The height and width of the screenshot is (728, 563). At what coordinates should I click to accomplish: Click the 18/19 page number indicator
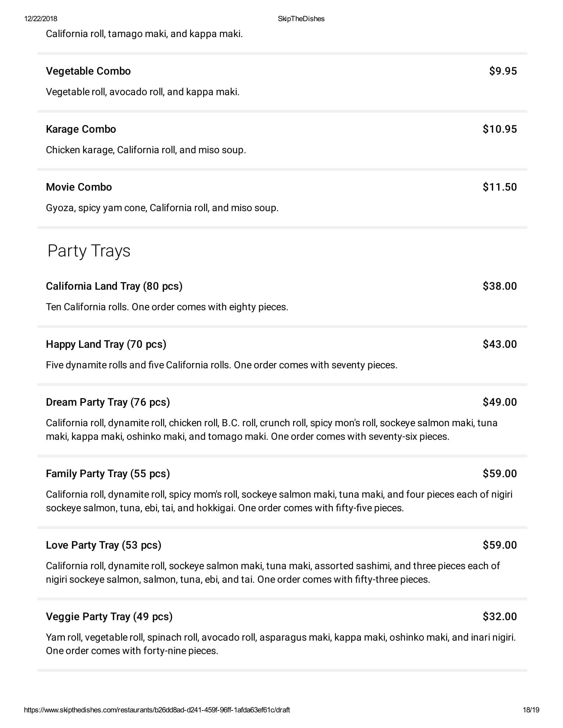(x=531, y=719)
